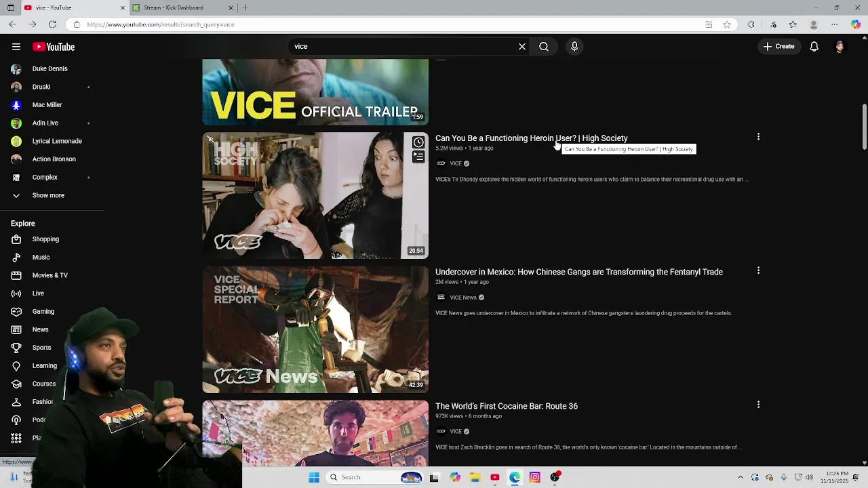Open more options for Cocaine Bar video
868x488 pixels.
coord(758,405)
